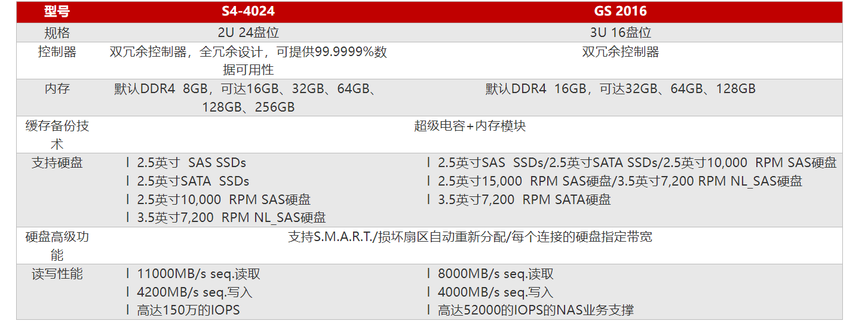Click the 超级电容+内存模块 cell
This screenshot has height=330, width=868.
(470, 126)
